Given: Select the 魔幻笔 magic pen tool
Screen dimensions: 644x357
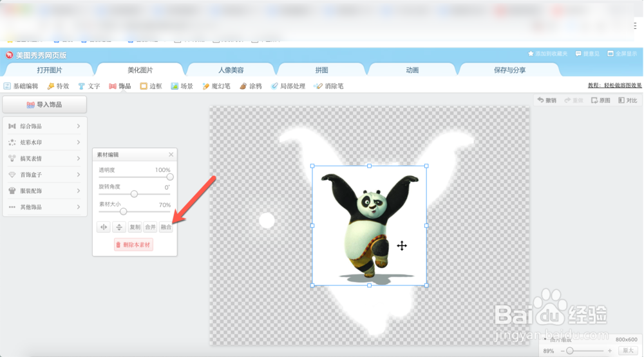Looking at the screenshot, I should click(216, 86).
